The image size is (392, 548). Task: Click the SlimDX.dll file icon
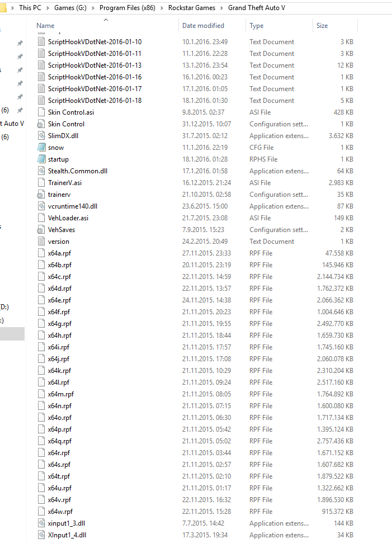[x=41, y=135]
